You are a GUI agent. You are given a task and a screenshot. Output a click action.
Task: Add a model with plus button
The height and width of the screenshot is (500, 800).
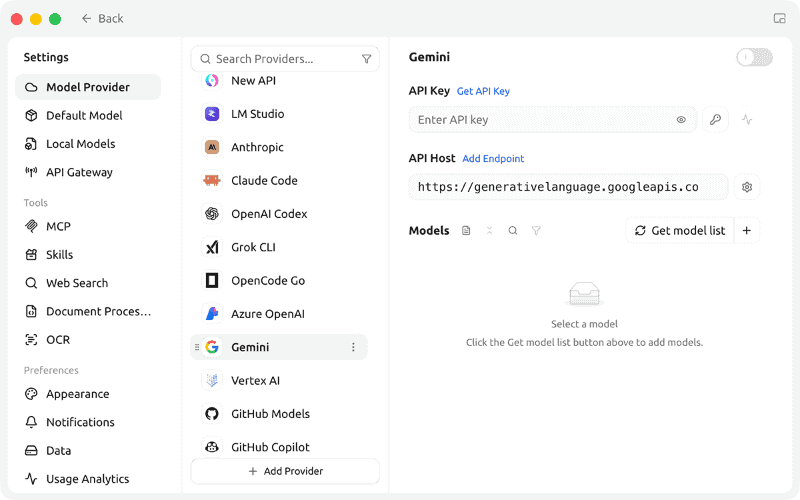pos(747,231)
